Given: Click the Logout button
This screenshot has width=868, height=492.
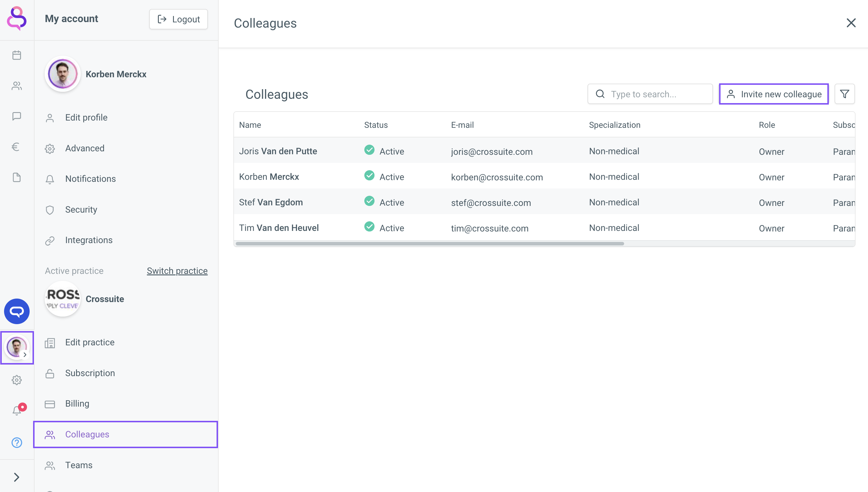Looking at the screenshot, I should click(x=178, y=19).
